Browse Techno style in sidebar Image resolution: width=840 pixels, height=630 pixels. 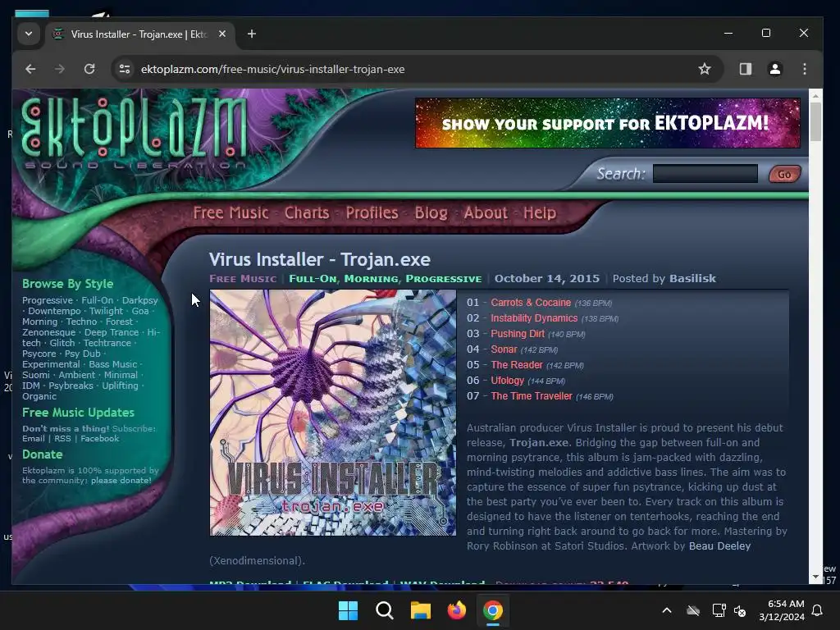81,322
